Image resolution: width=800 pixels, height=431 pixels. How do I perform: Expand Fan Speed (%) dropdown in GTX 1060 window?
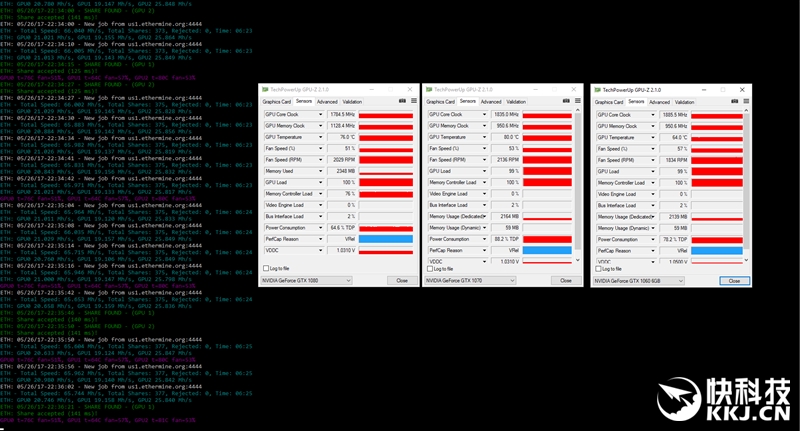(x=653, y=149)
